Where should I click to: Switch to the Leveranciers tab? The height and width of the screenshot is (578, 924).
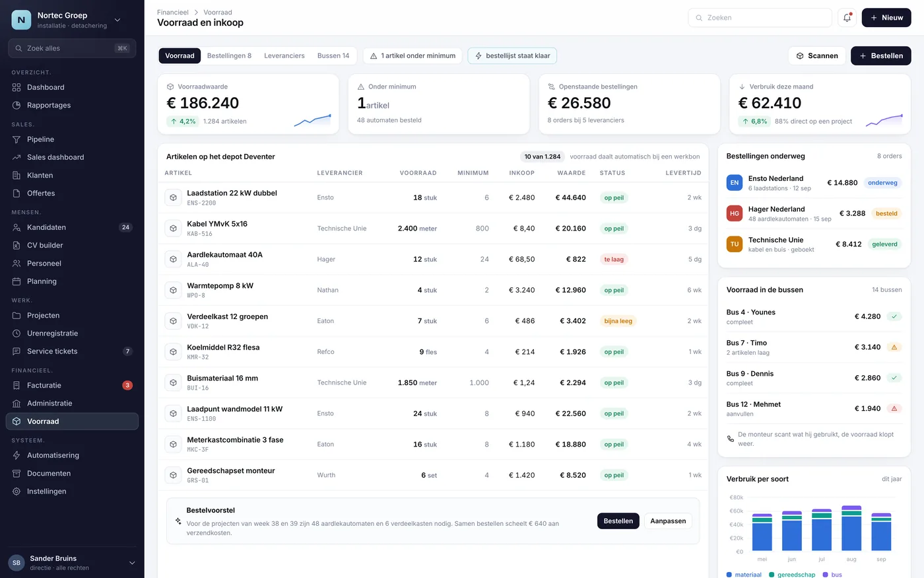point(284,55)
